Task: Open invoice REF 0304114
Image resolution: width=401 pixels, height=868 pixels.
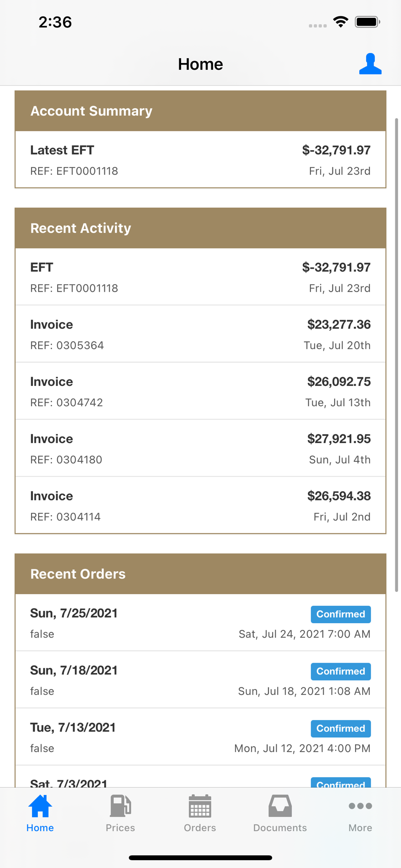Action: (200, 506)
